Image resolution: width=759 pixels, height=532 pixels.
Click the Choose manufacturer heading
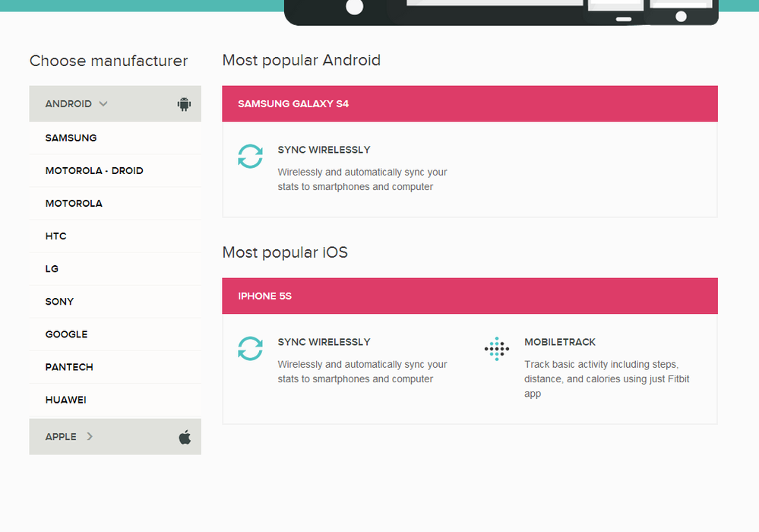[109, 61]
